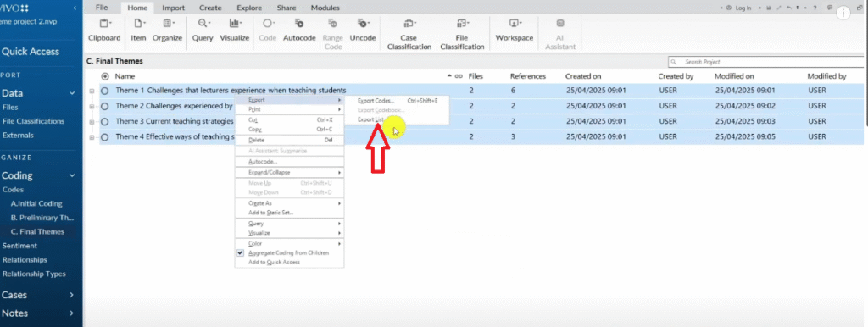
Task: Switch to the Explore ribbon tab
Action: [249, 8]
